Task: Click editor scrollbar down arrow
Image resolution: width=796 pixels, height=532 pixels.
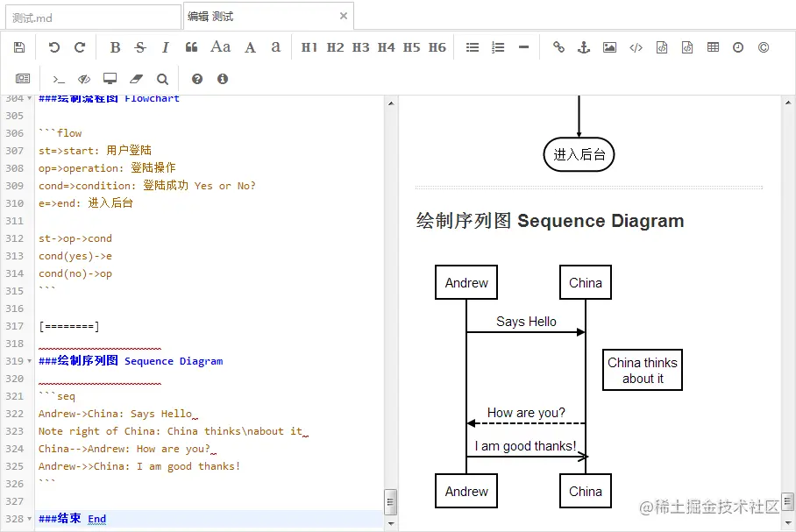Action: coord(391,523)
